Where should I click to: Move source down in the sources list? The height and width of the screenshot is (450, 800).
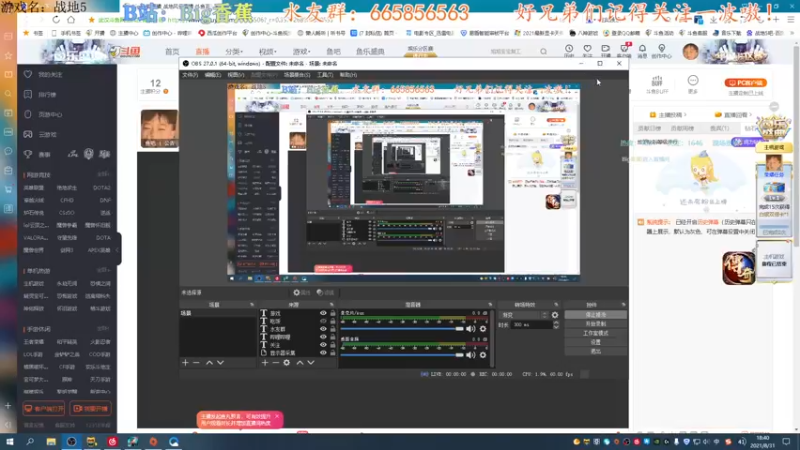(311, 362)
